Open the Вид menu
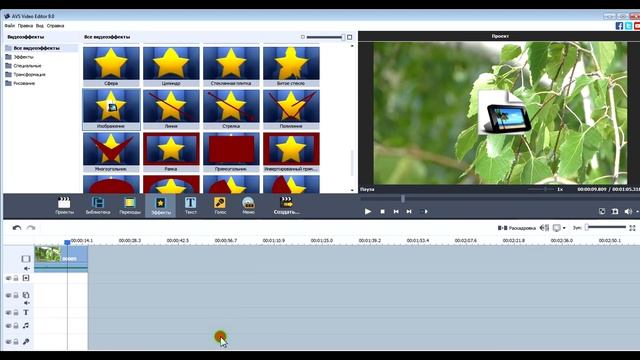This screenshot has width=640, height=360. point(40,26)
